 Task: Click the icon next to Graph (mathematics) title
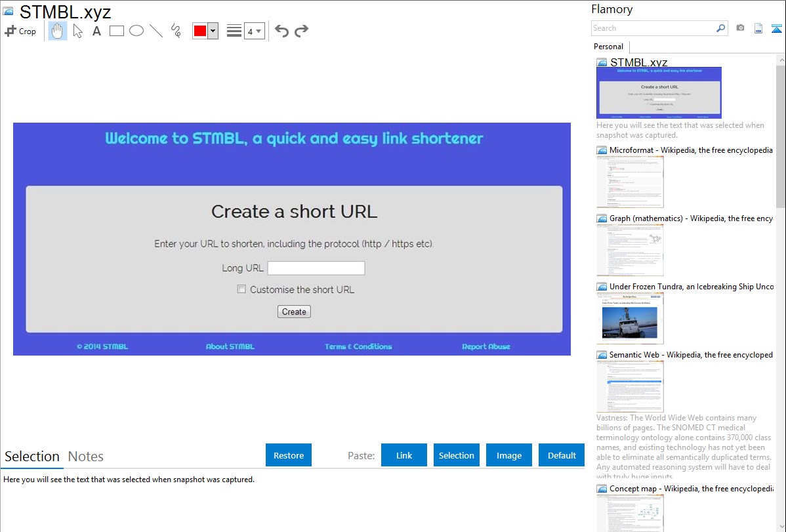pos(602,218)
